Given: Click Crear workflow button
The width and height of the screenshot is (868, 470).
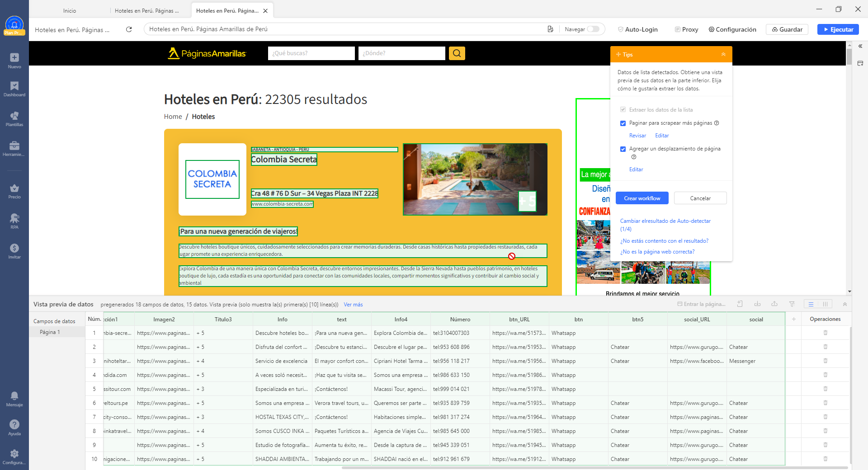Looking at the screenshot, I should pyautogui.click(x=642, y=198).
